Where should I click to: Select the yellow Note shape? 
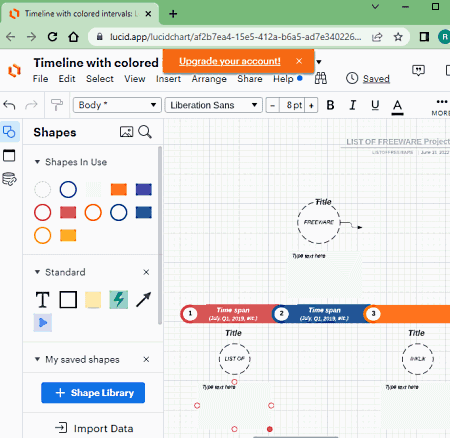coord(93,299)
